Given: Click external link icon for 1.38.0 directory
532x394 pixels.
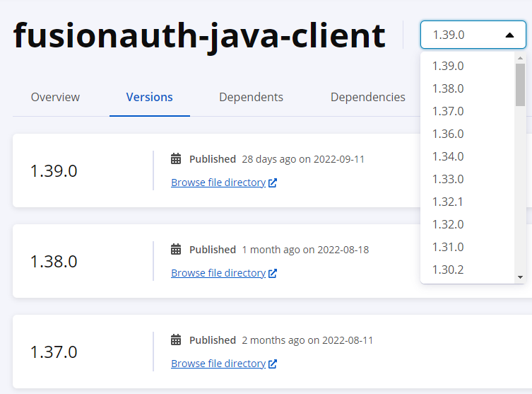Looking at the screenshot, I should [273, 274].
